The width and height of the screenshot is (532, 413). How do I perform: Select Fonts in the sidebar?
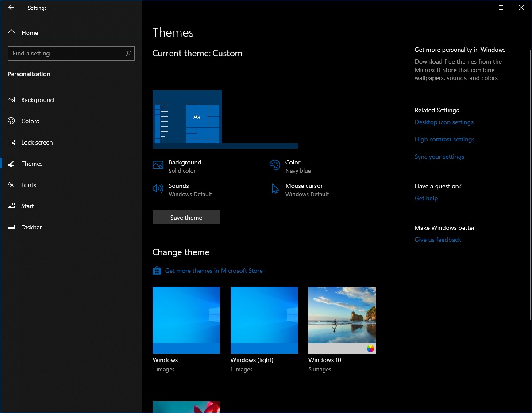28,185
